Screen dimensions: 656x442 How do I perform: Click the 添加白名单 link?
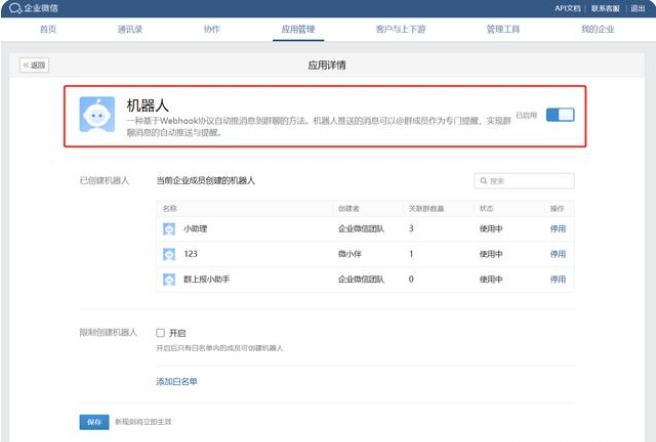(177, 381)
